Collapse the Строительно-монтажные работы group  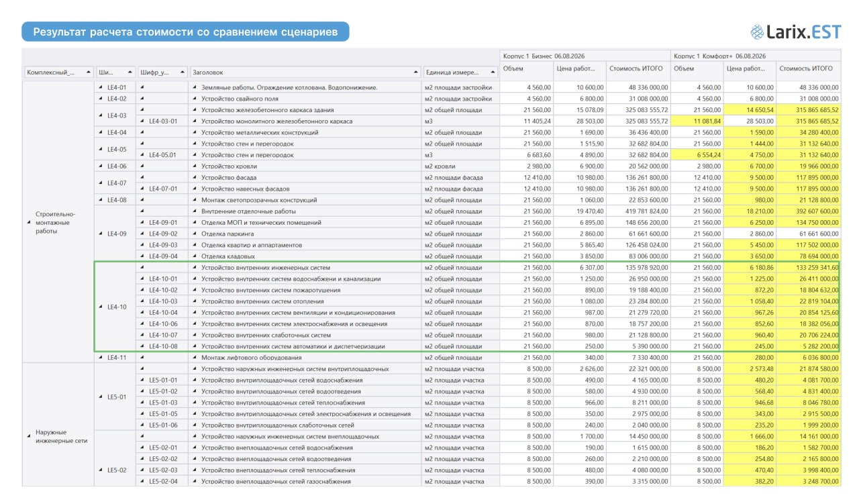click(28, 223)
